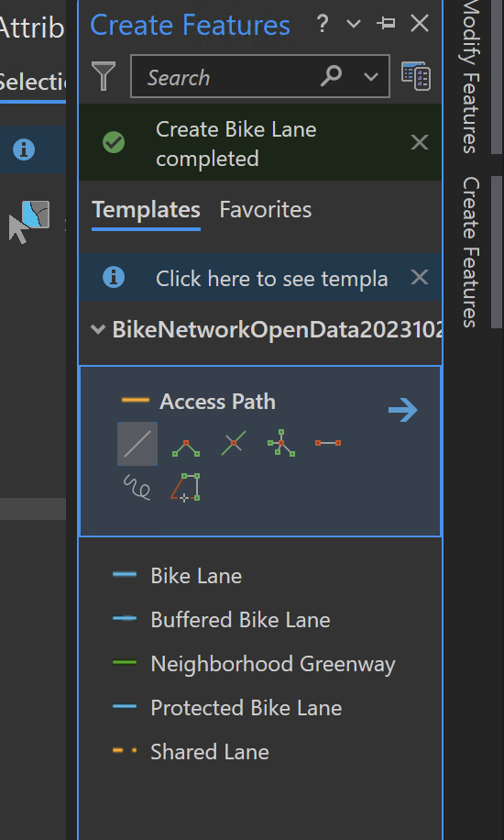Open Manage Templates icon beside search
504x840 pixels.
coord(416,75)
